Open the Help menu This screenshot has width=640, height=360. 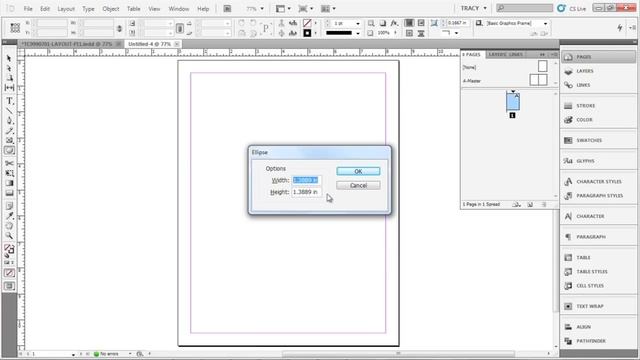203,9
